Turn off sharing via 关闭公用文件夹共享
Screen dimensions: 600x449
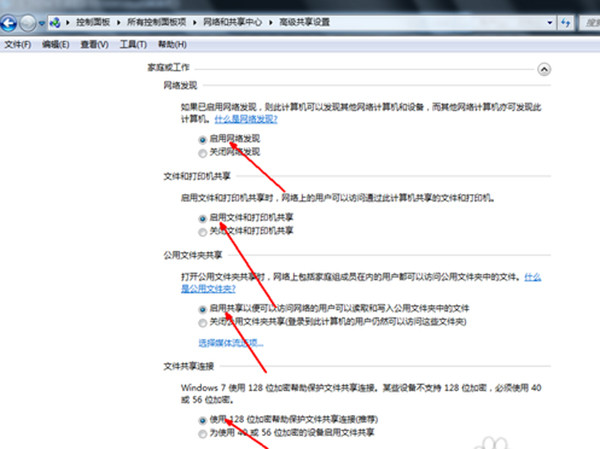click(203, 323)
